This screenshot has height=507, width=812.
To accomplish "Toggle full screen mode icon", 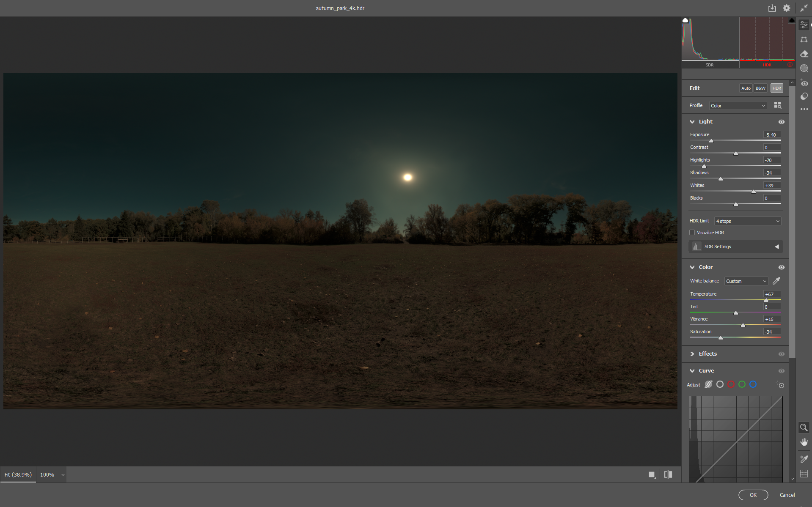I will point(804,8).
